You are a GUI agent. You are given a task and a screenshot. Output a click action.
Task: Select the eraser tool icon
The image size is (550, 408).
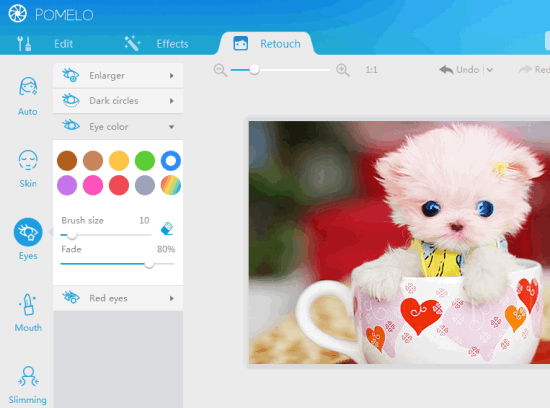pos(167,228)
